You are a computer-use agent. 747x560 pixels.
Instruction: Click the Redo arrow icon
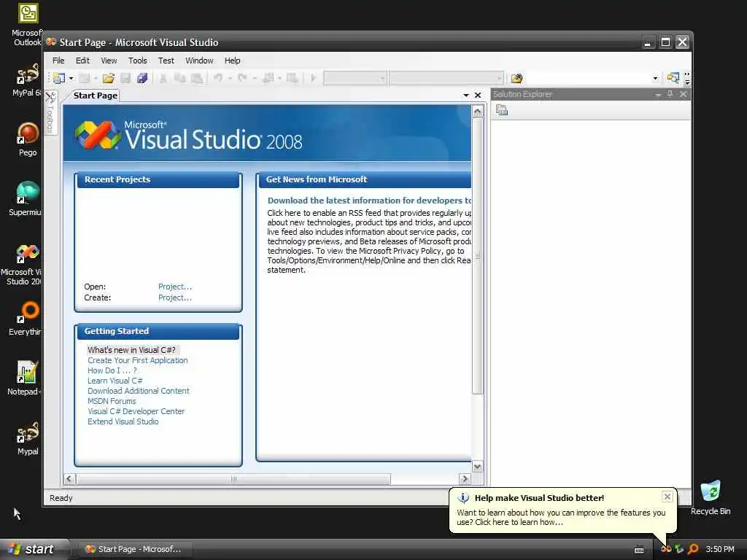(242, 77)
